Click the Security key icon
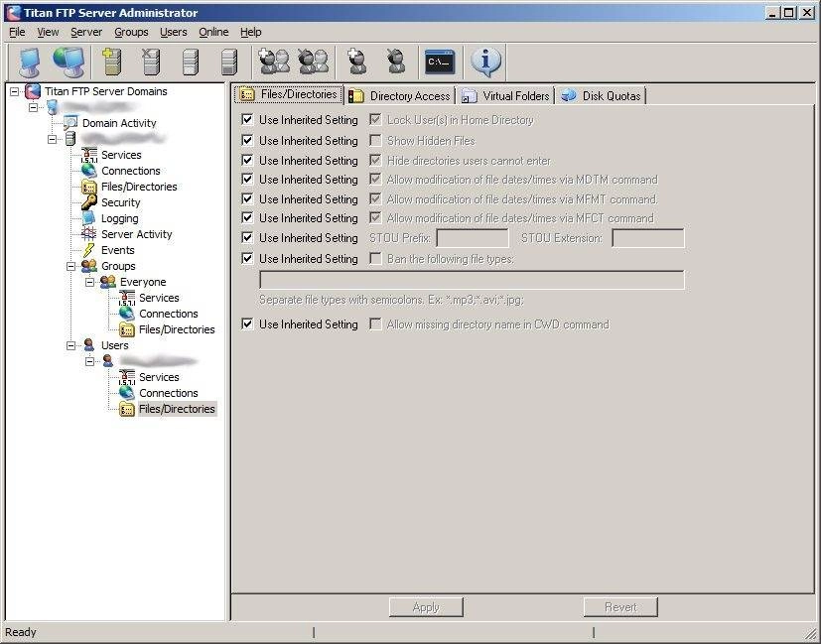Screen dimensions: 821x644 pos(89,202)
